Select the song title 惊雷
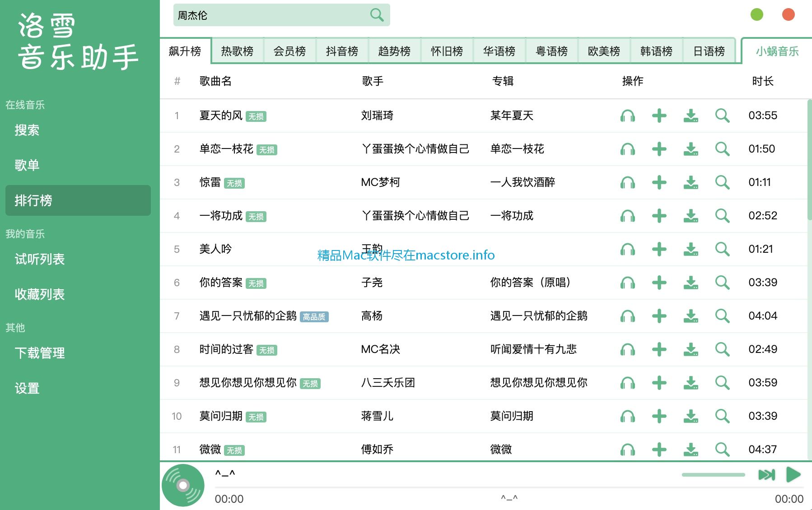The height and width of the screenshot is (510, 812). 210,182
